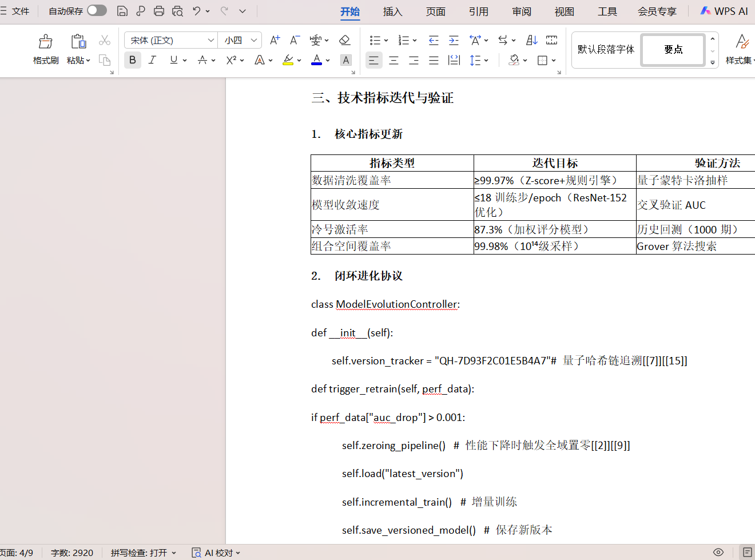Image resolution: width=755 pixels, height=560 pixels.
Task: Switch to the 视图 (View) tab
Action: (x=564, y=11)
